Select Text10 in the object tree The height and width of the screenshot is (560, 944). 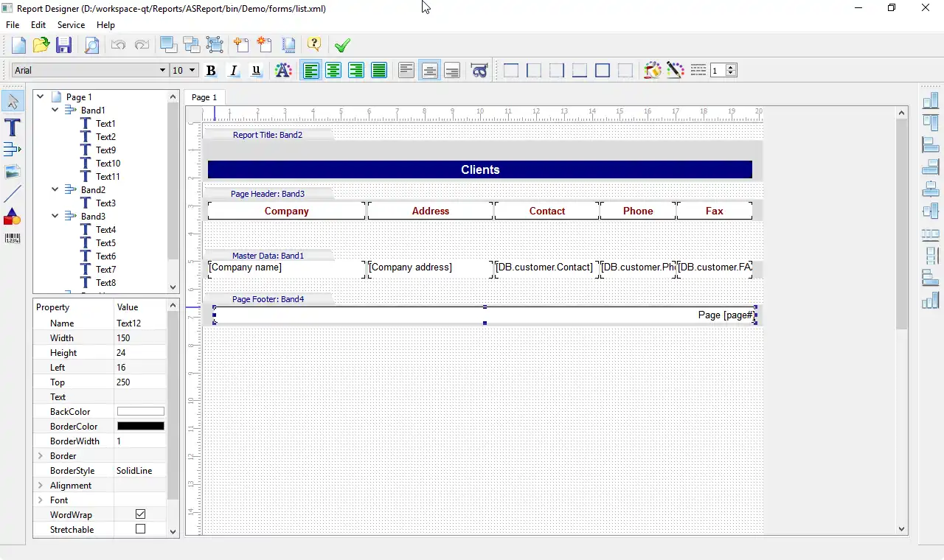point(108,163)
